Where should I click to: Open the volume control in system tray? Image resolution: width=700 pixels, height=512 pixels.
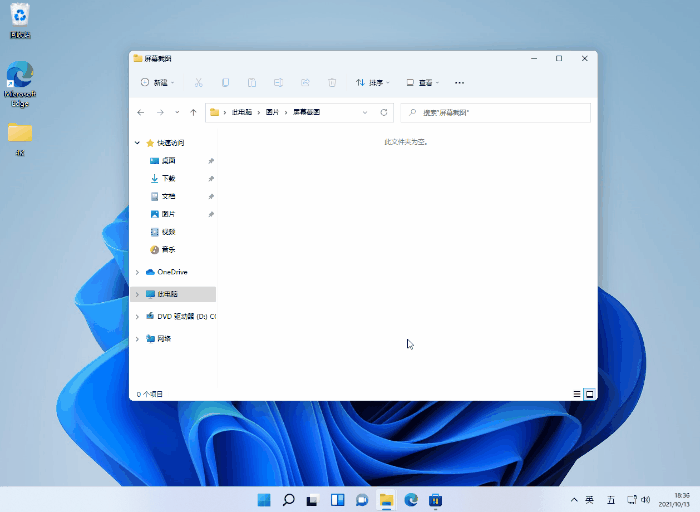pos(645,499)
